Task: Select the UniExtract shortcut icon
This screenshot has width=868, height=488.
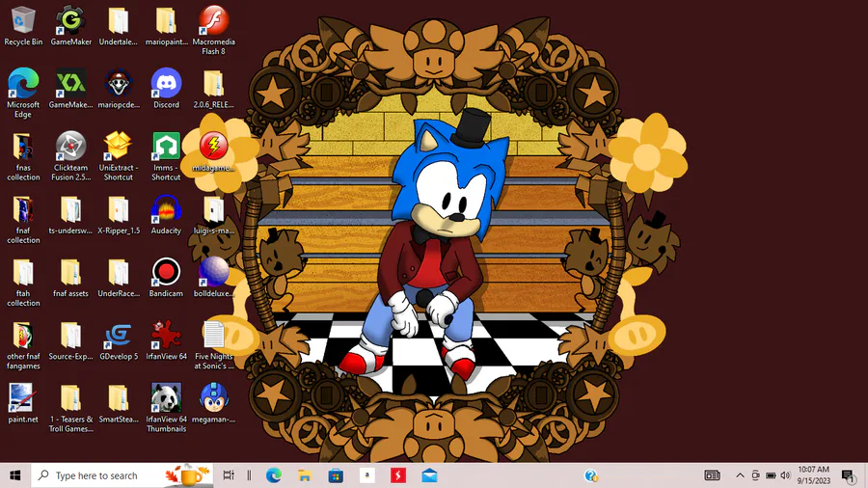Action: point(119,156)
